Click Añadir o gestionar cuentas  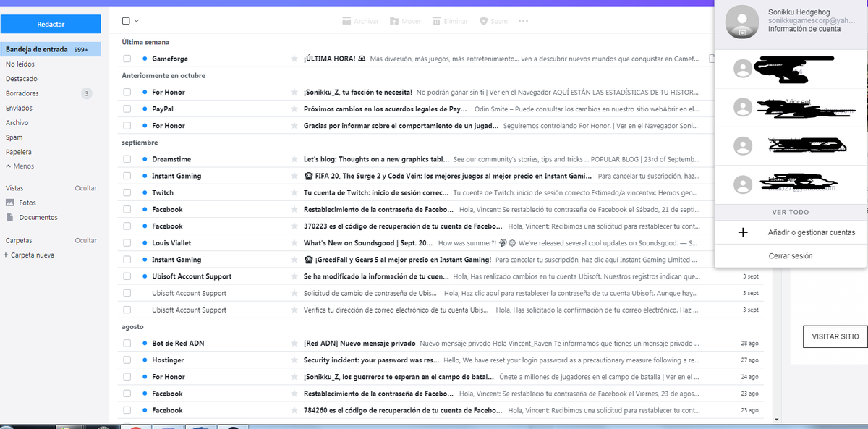[812, 233]
